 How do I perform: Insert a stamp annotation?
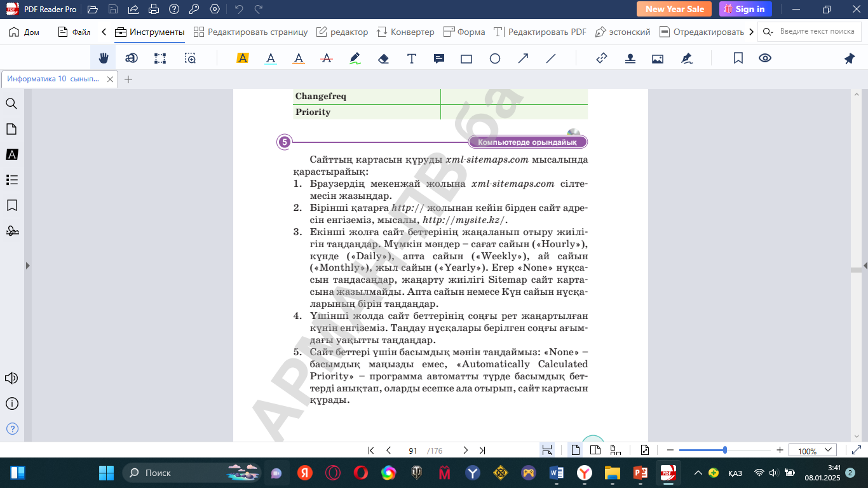(x=630, y=58)
